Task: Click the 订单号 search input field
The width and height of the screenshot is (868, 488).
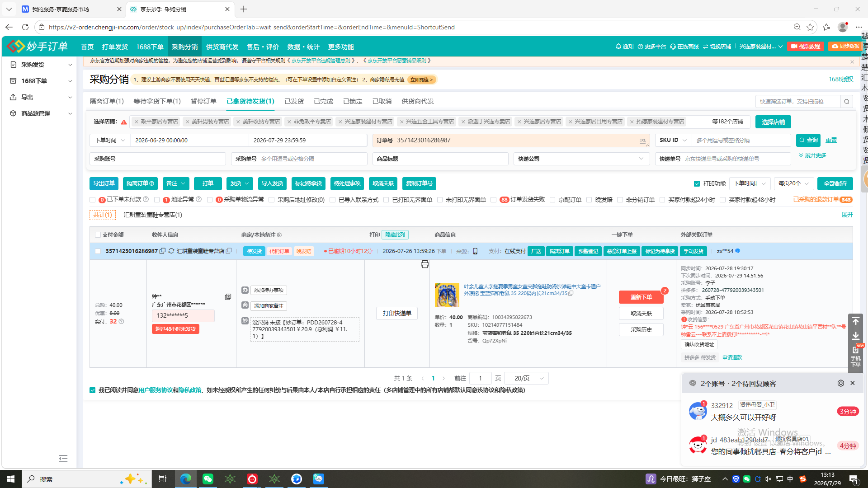Action: pos(511,141)
